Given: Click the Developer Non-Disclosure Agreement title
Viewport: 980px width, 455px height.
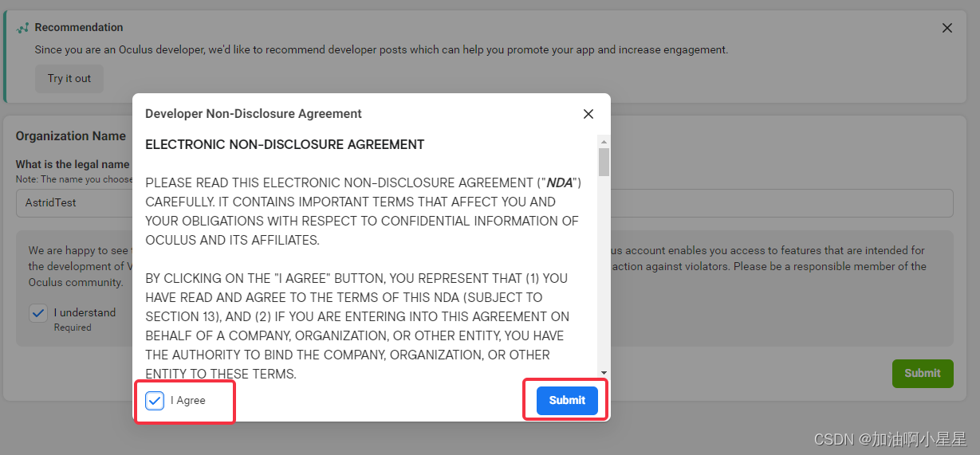Looking at the screenshot, I should click(x=254, y=114).
